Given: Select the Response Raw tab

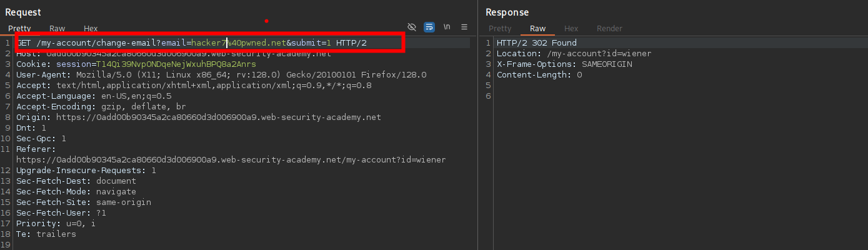Looking at the screenshot, I should coord(537,29).
